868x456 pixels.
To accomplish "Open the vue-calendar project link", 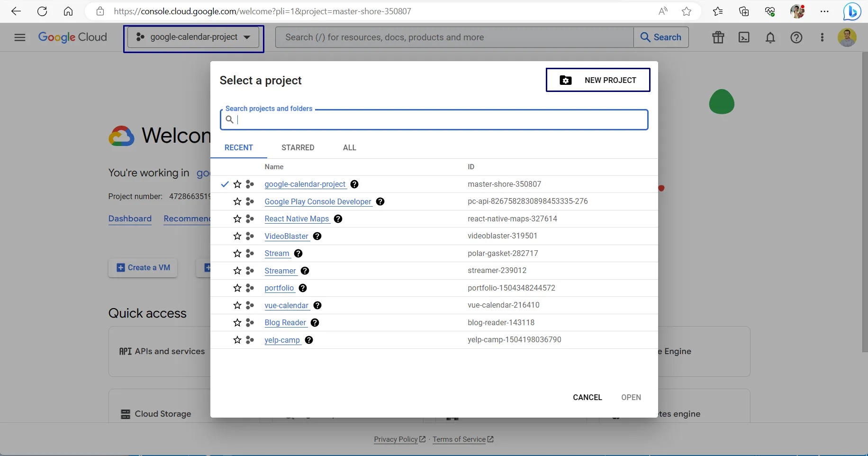I will pyautogui.click(x=287, y=305).
